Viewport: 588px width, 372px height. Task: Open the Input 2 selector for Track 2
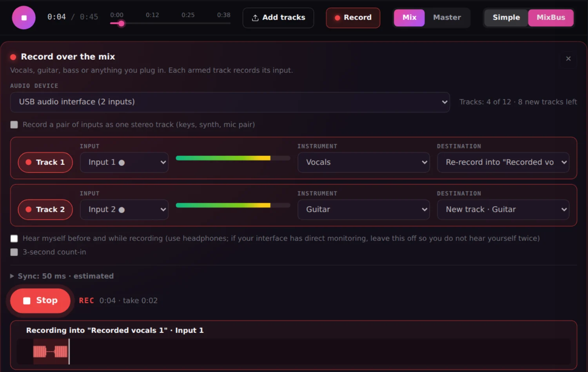[x=124, y=210]
